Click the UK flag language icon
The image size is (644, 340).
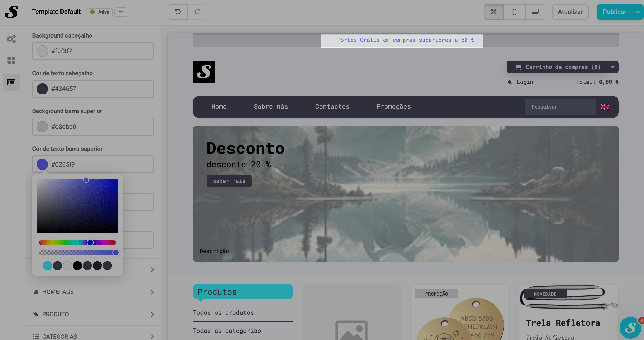pos(605,107)
